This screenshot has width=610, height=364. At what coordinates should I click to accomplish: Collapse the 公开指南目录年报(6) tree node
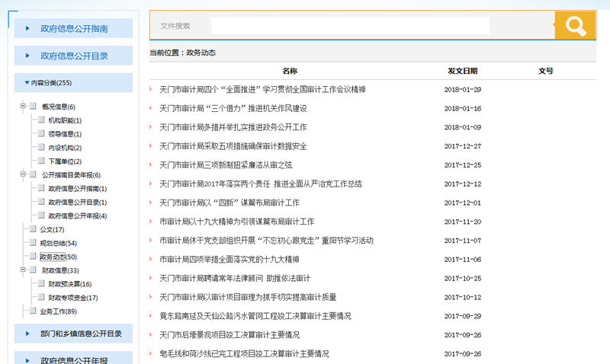(x=23, y=175)
